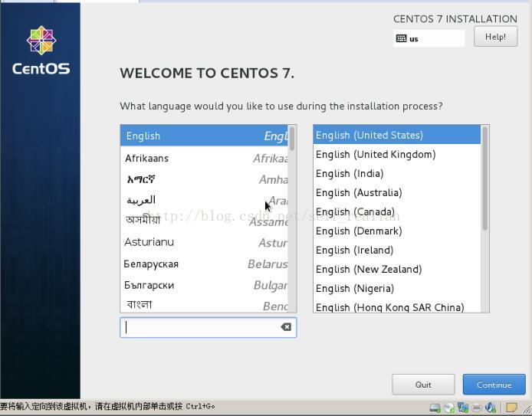The width and height of the screenshot is (532, 416).
Task: Select Беларуская in the language list
Action: 204,264
